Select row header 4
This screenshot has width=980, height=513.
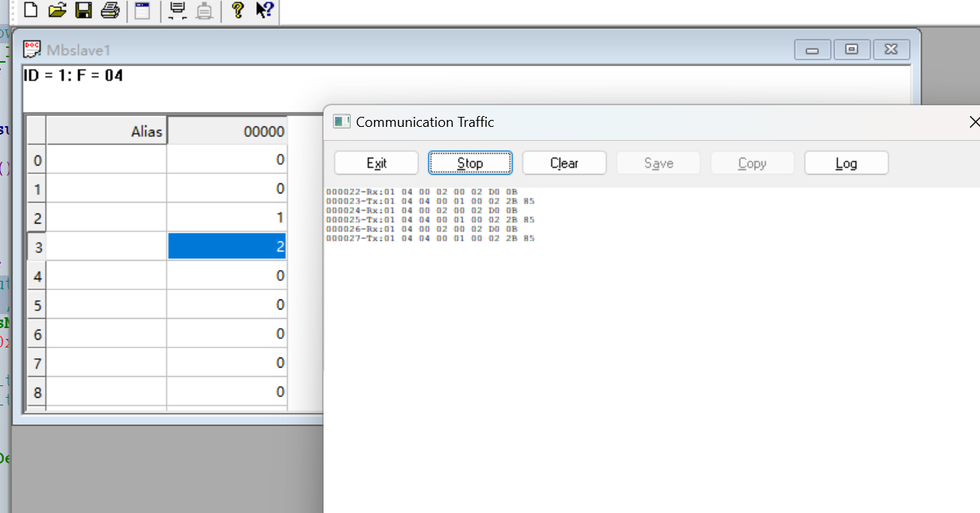(36, 275)
